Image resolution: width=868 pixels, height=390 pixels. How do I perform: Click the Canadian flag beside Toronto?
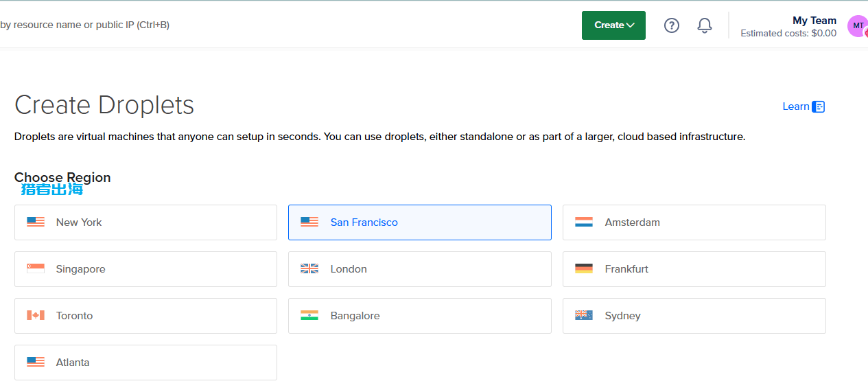point(36,315)
